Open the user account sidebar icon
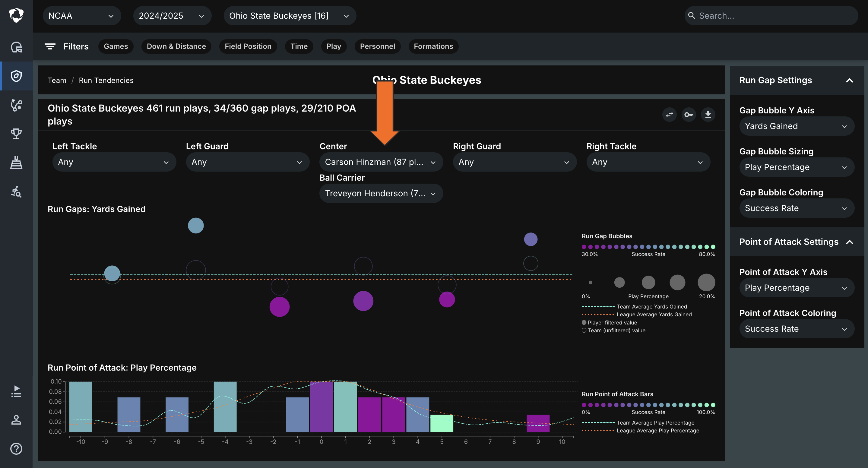Image resolution: width=868 pixels, height=468 pixels. pyautogui.click(x=16, y=420)
